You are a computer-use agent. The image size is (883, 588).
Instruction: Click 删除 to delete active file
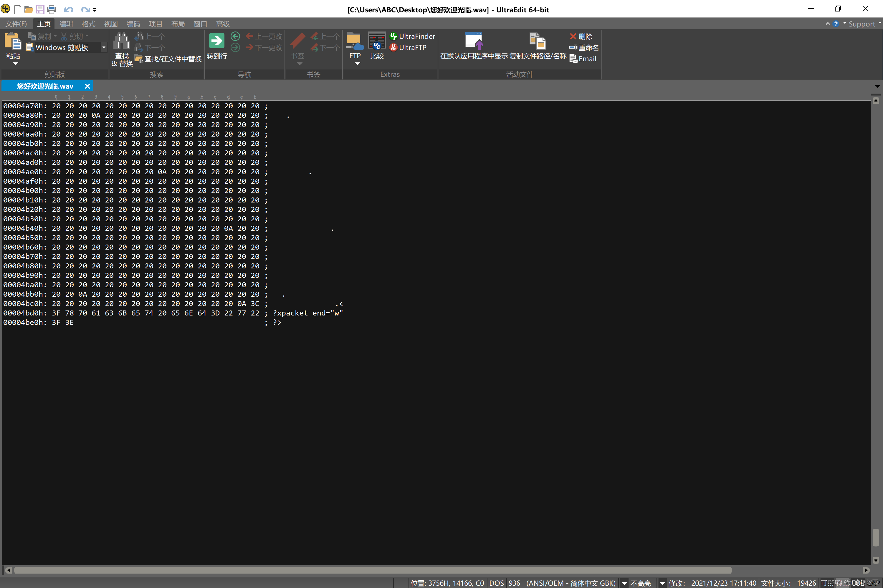pos(581,36)
